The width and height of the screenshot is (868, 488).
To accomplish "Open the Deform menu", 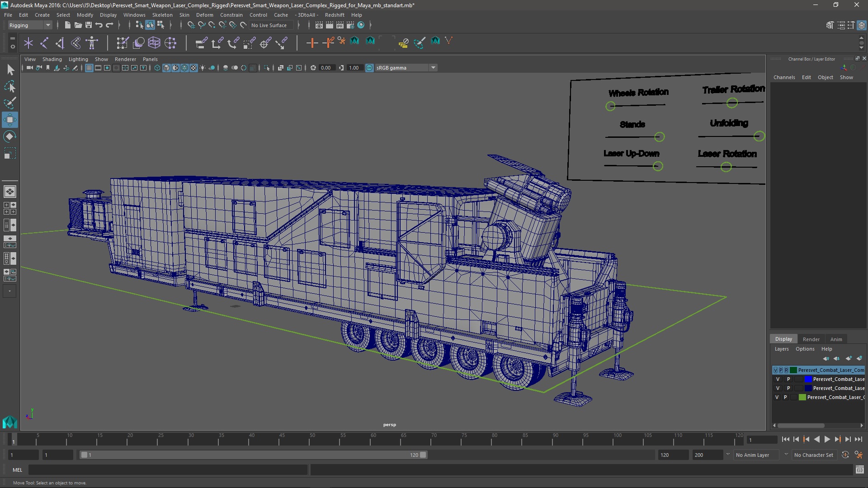I will coord(204,15).
